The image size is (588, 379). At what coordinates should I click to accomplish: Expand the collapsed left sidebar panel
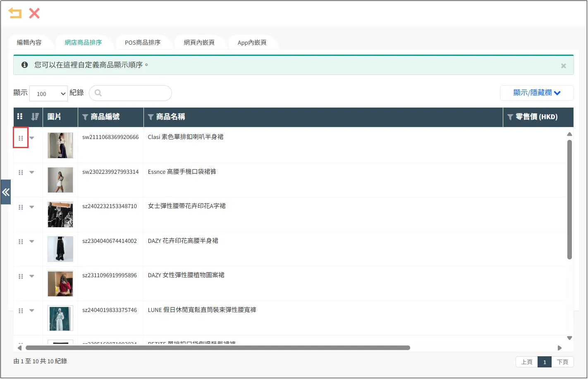click(x=5, y=192)
